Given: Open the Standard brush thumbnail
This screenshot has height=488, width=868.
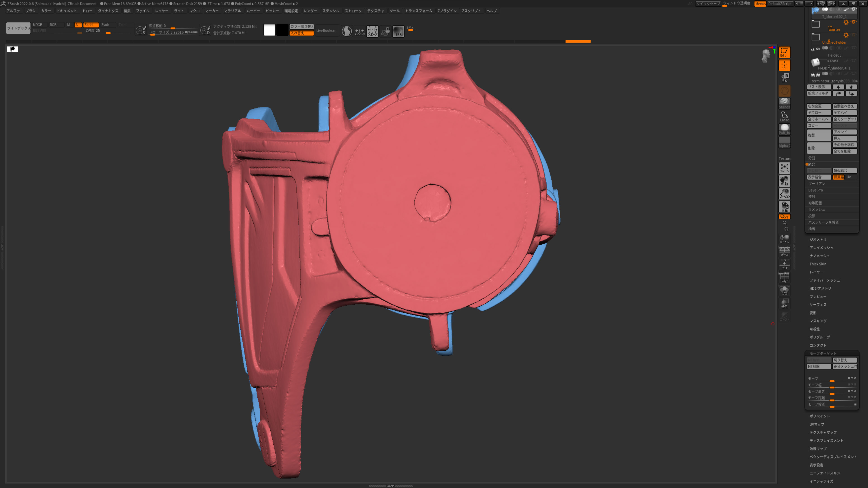Looking at the screenshot, I should (x=784, y=103).
